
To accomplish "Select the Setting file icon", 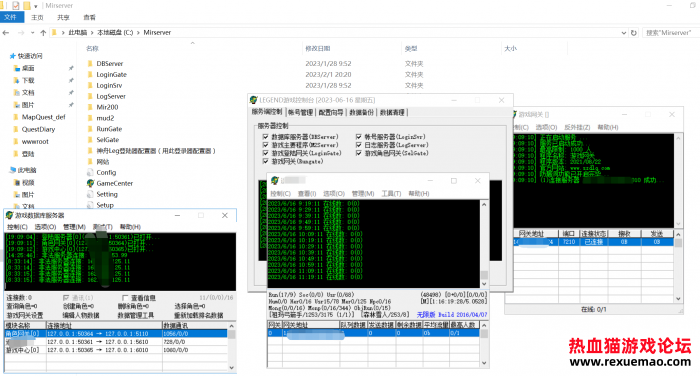I will 90,194.
